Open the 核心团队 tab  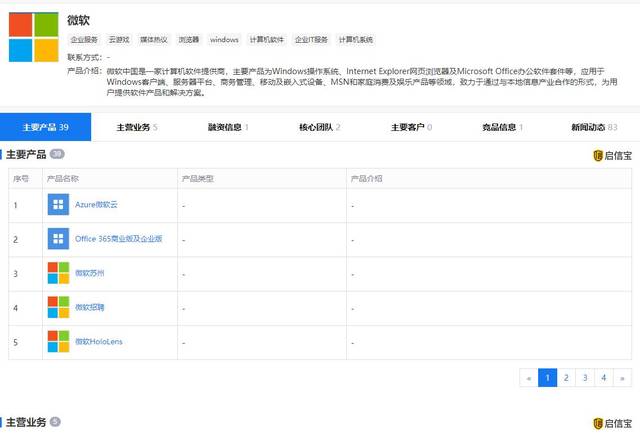point(320,127)
